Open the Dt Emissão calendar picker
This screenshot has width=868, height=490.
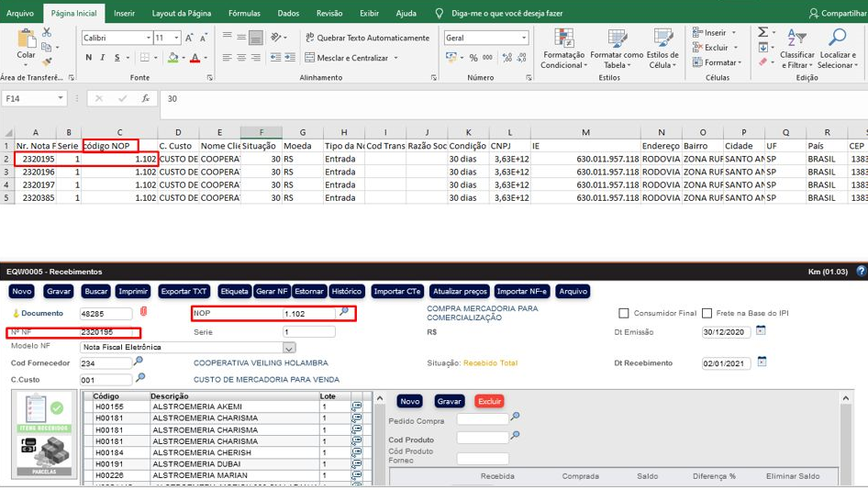pos(761,330)
